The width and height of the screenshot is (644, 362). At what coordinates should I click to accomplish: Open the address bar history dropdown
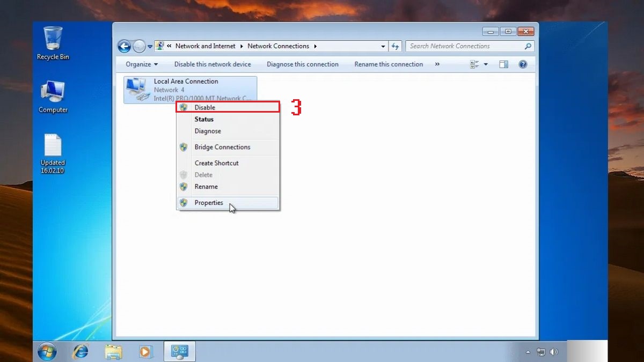(383, 47)
